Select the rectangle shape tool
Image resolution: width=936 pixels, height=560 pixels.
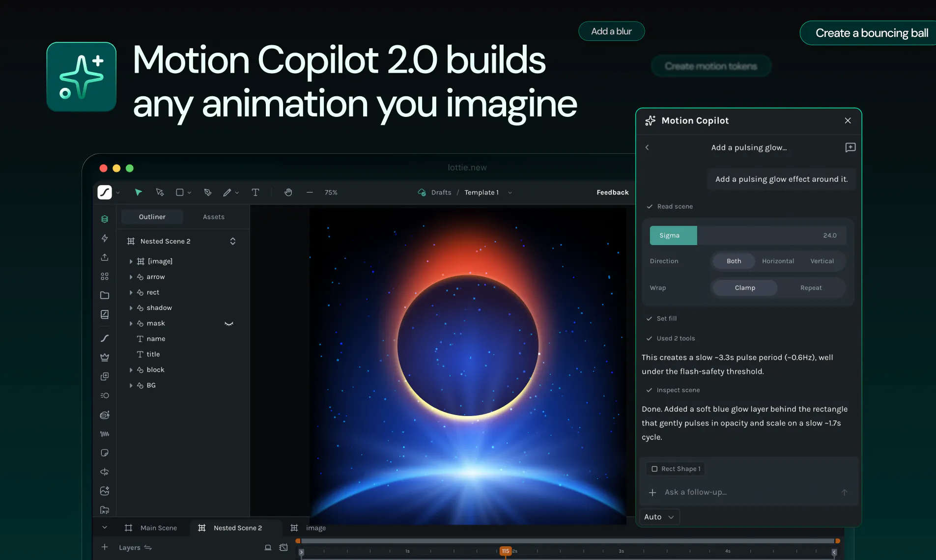coord(180,193)
